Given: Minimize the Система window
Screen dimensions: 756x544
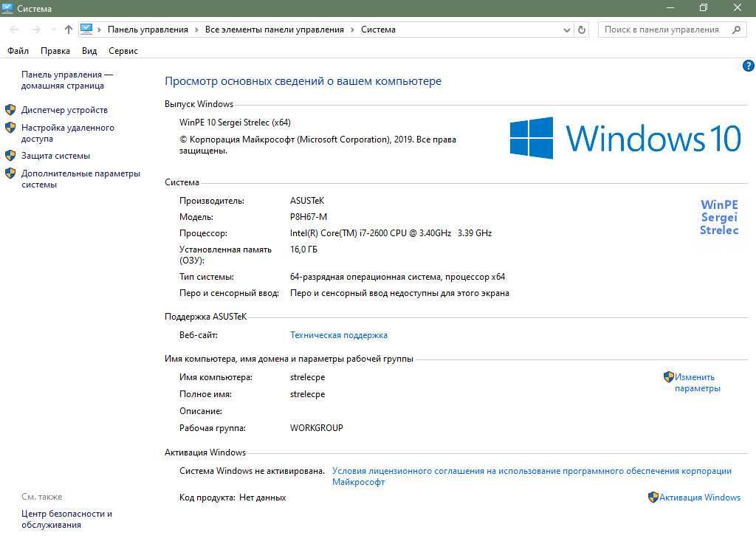Looking at the screenshot, I should 670,7.
